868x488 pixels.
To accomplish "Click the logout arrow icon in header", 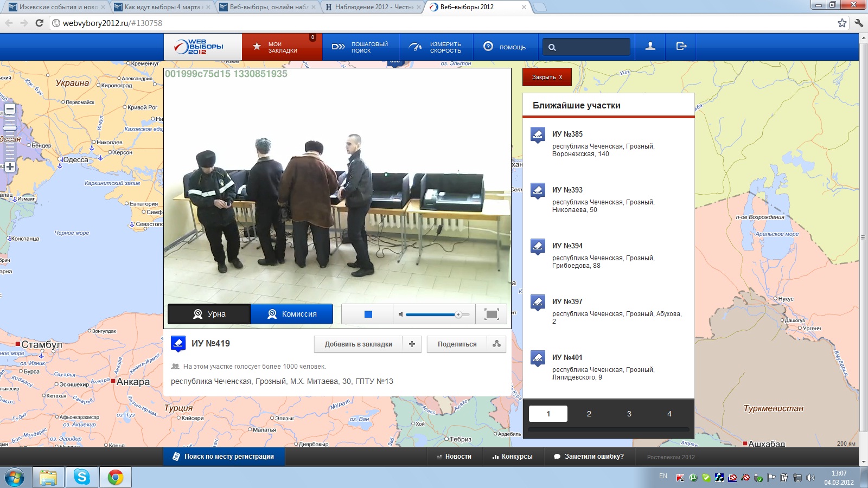I will click(681, 47).
